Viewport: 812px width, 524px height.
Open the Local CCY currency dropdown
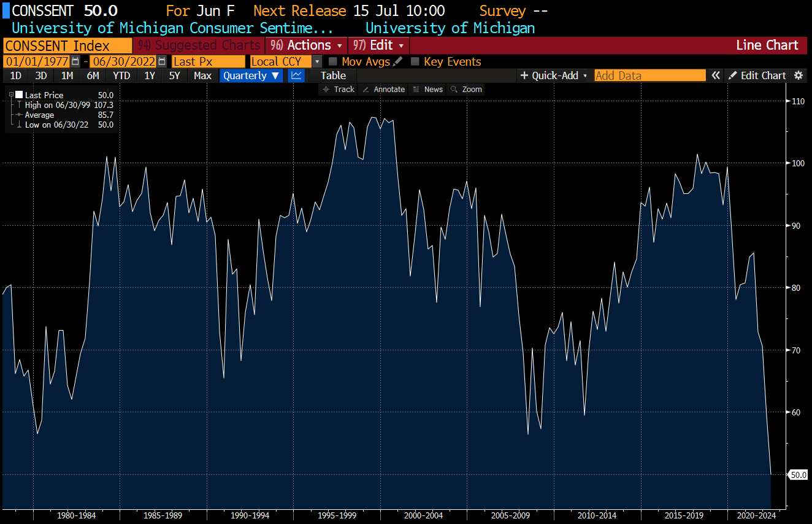(316, 61)
